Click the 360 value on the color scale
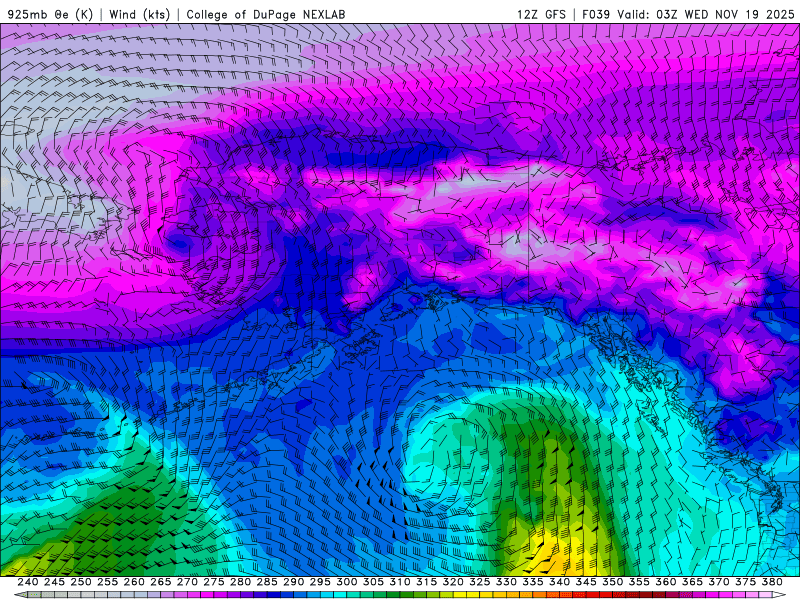Image resolution: width=800 pixels, height=600 pixels. tap(665, 582)
